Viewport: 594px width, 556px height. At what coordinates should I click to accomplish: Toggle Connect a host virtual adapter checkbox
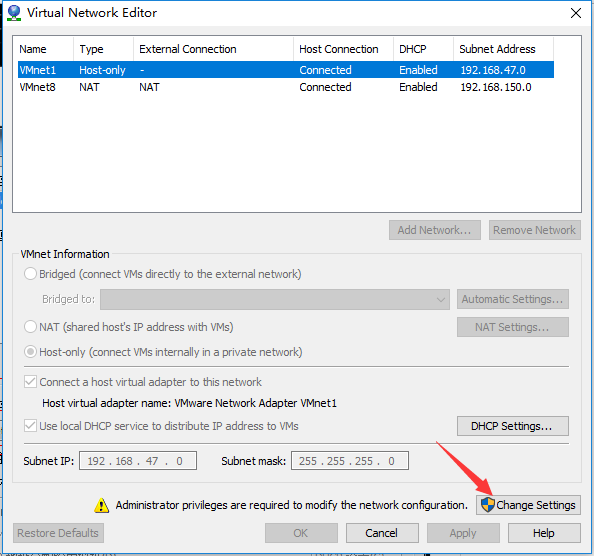tap(30, 381)
